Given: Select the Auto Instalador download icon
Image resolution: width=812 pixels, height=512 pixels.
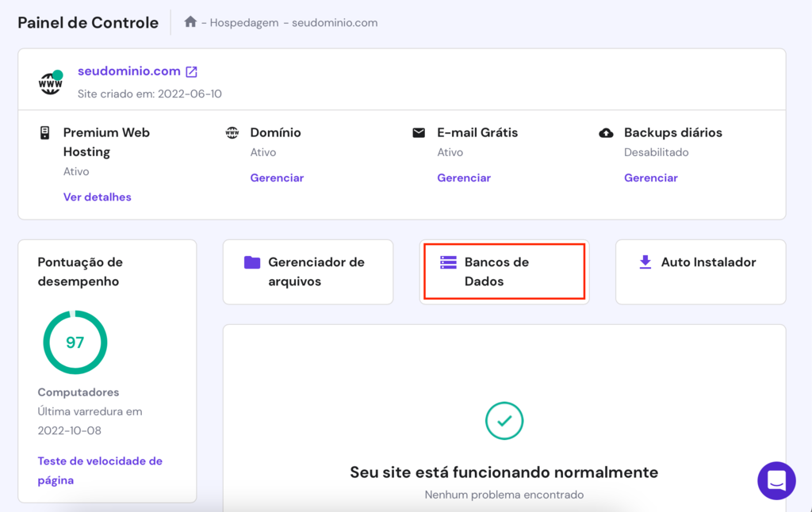Looking at the screenshot, I should pos(644,262).
